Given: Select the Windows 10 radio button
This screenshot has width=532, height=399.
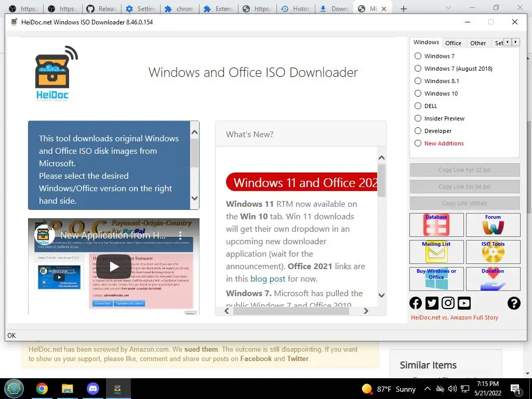Looking at the screenshot, I should tap(418, 94).
